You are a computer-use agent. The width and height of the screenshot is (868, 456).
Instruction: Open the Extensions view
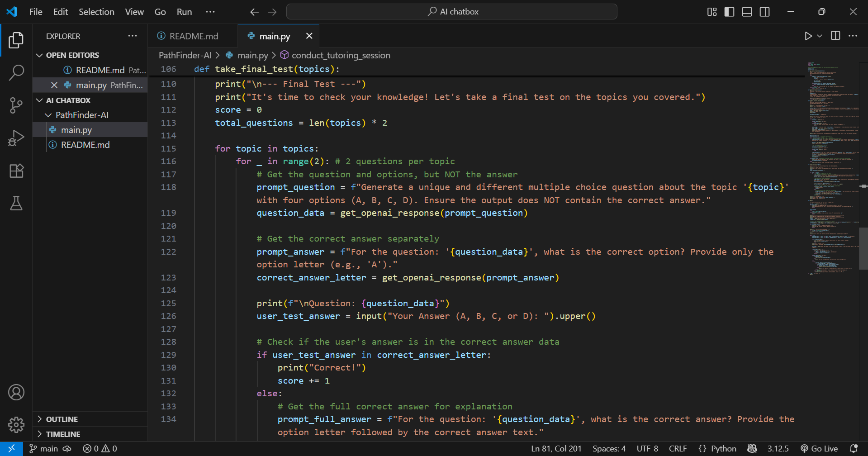[16, 171]
